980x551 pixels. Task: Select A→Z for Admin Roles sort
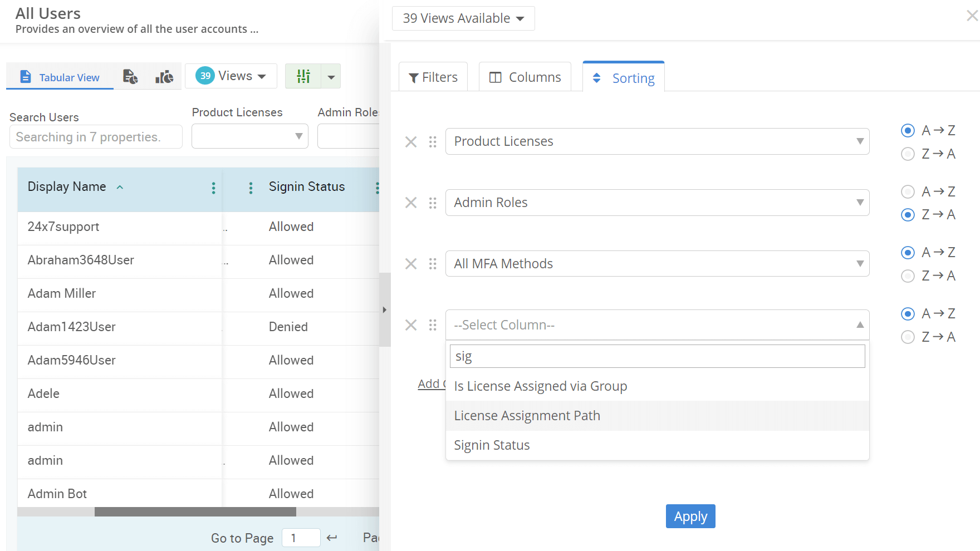tap(908, 192)
